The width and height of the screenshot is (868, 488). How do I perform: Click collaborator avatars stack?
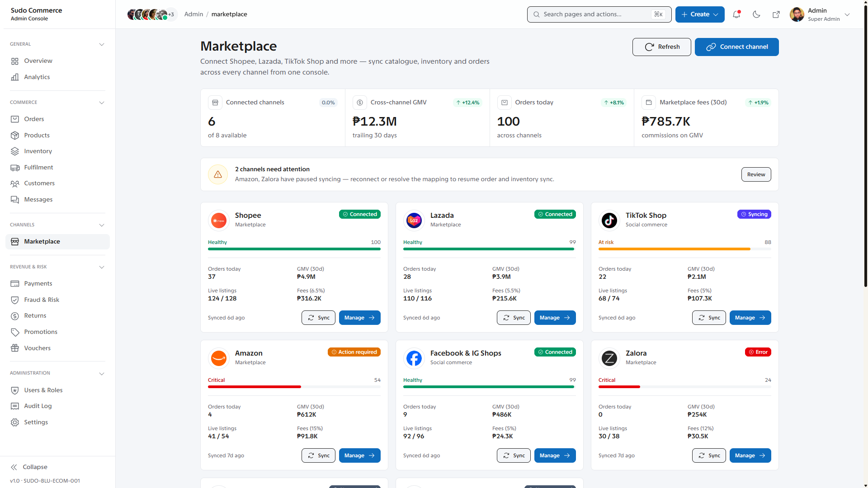pyautogui.click(x=152, y=14)
